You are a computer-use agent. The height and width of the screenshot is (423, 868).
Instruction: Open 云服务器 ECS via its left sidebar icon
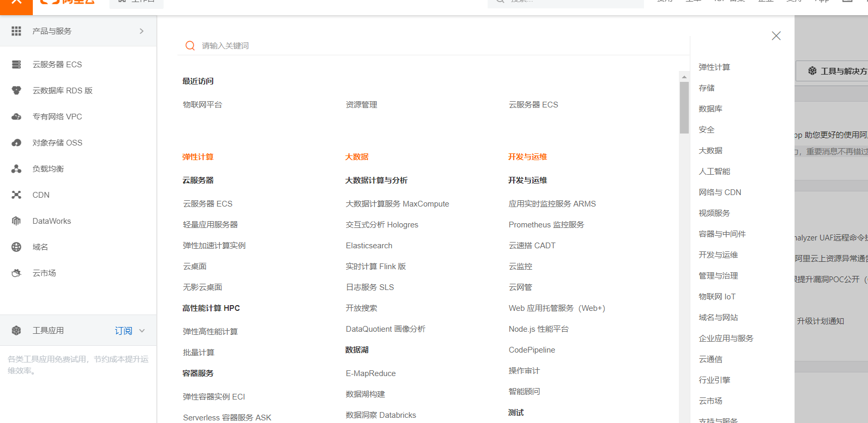[16, 65]
